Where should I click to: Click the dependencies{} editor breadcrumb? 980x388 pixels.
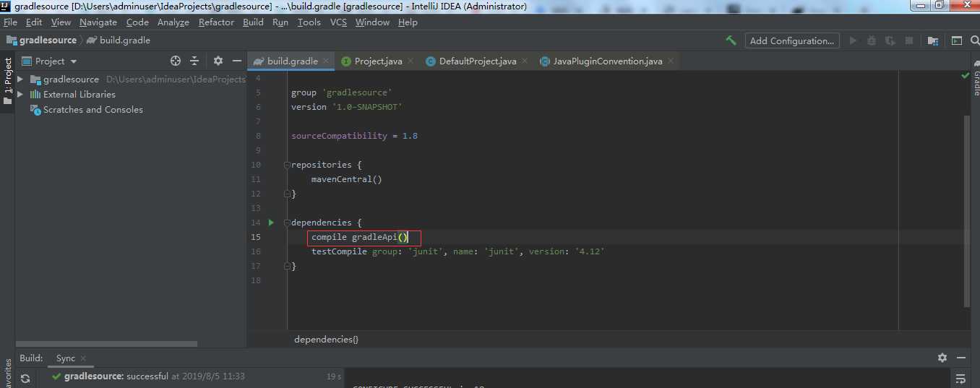[326, 339]
